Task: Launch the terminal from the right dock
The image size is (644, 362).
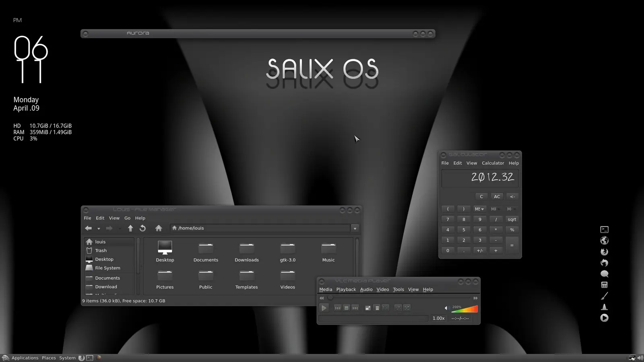Action: click(604, 230)
